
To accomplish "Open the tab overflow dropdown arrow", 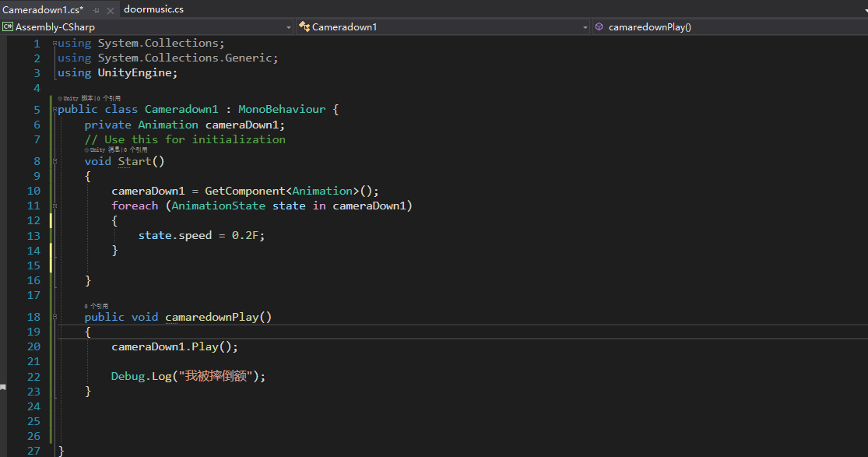I will click(865, 11).
